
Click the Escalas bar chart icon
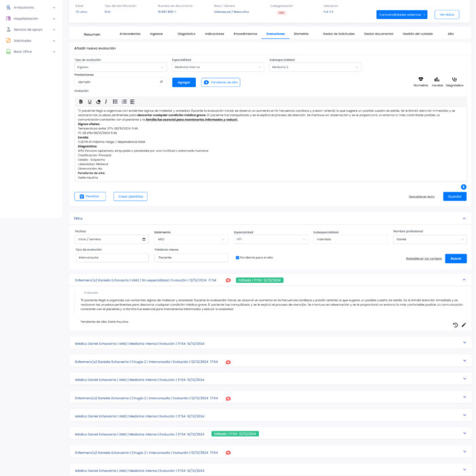point(437,80)
